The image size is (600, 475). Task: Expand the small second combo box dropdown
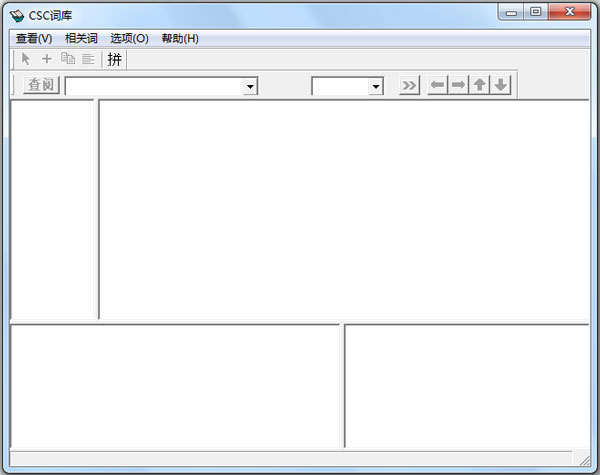tap(376, 87)
